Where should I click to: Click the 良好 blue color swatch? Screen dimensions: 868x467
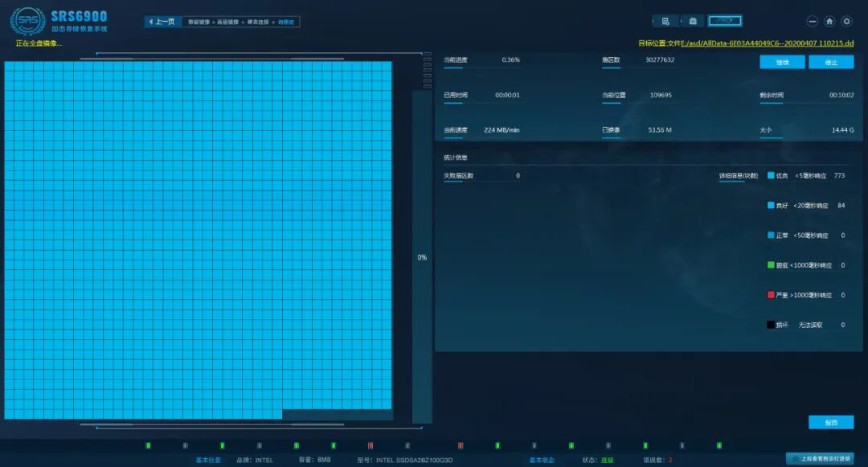(x=771, y=205)
